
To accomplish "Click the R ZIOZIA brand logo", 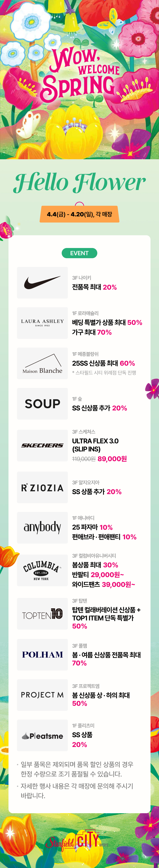I will tap(42, 487).
